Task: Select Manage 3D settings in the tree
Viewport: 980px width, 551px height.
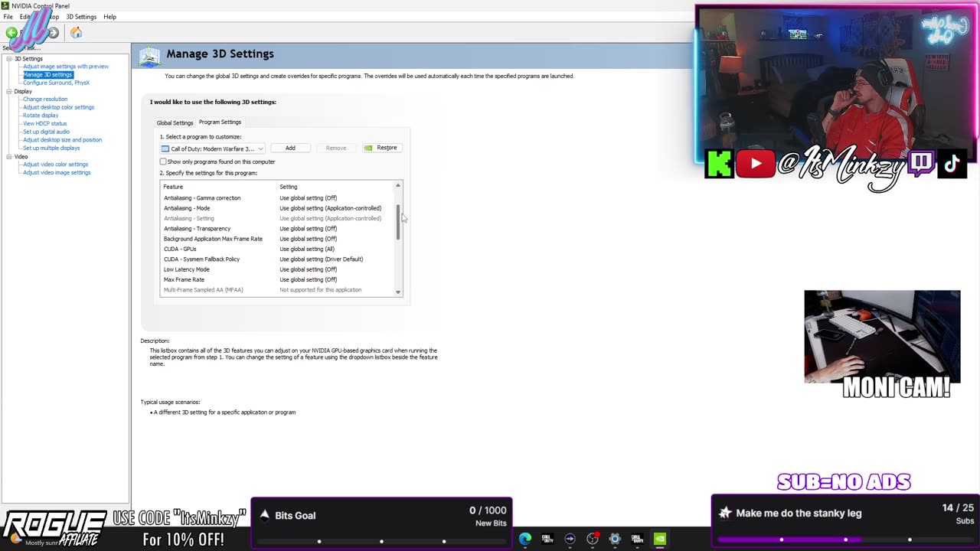Action: pyautogui.click(x=47, y=74)
